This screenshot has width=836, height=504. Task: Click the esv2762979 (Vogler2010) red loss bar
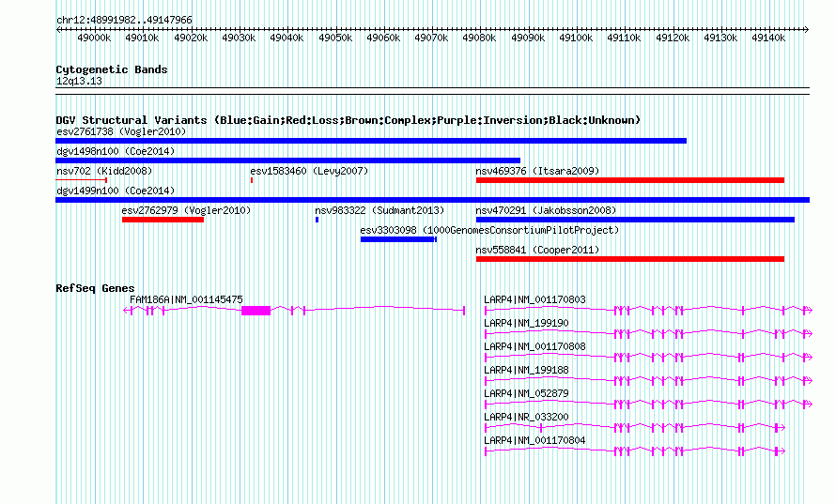(163, 220)
